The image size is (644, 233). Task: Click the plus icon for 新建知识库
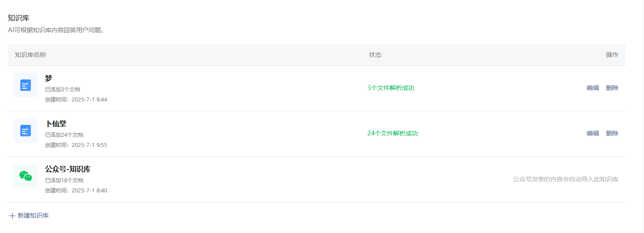click(12, 216)
